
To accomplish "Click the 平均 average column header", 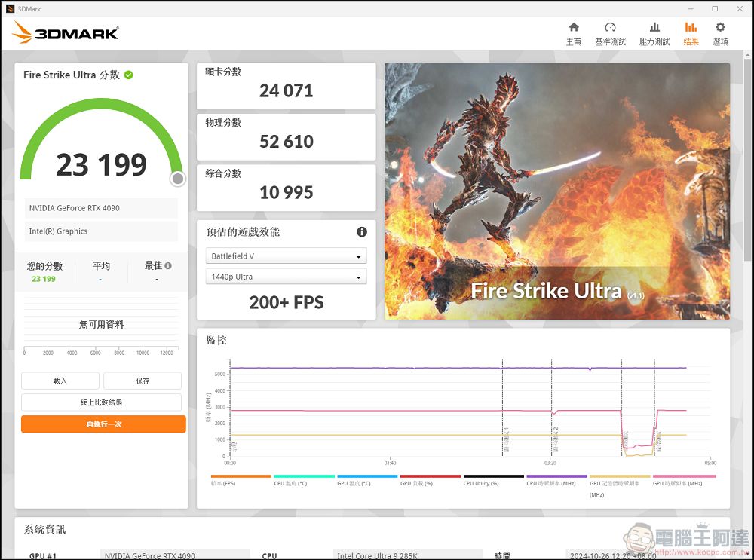I will coord(101,265).
